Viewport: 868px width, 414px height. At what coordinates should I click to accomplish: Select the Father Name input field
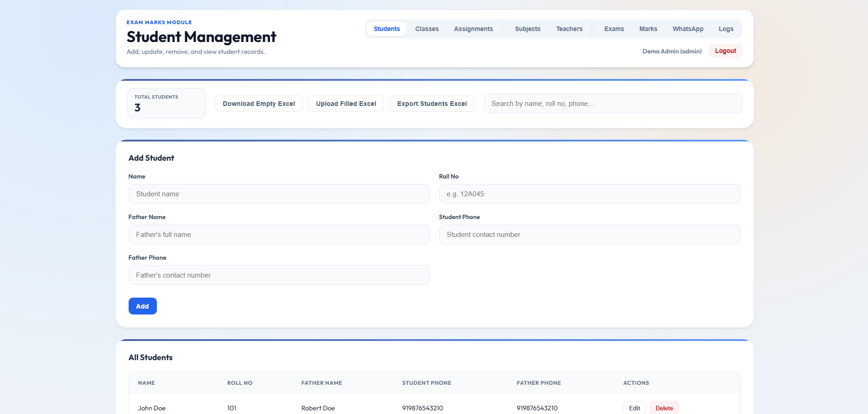(x=279, y=235)
